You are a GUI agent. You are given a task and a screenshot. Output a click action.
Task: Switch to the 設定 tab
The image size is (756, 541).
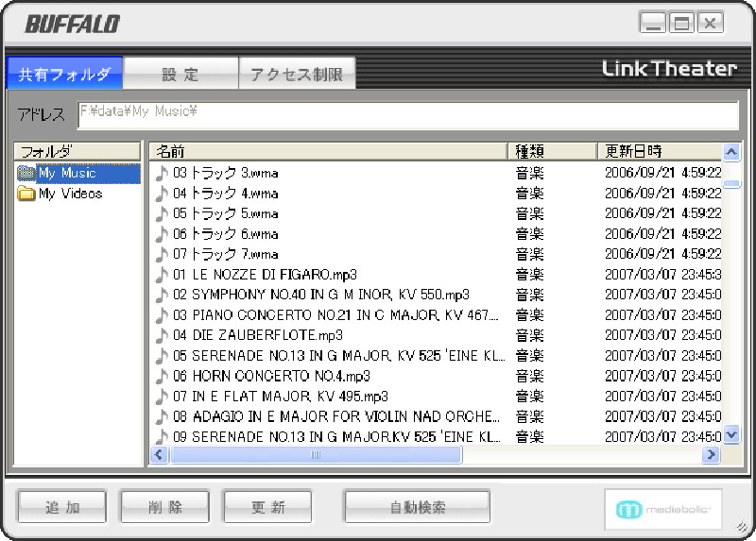(x=180, y=74)
